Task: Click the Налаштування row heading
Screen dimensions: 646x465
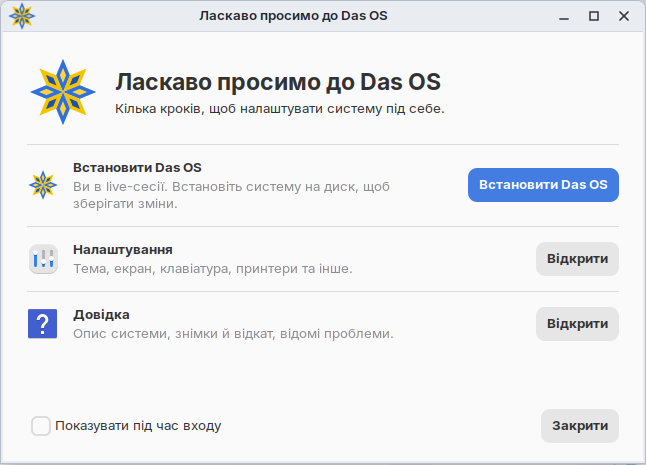Action: point(123,250)
